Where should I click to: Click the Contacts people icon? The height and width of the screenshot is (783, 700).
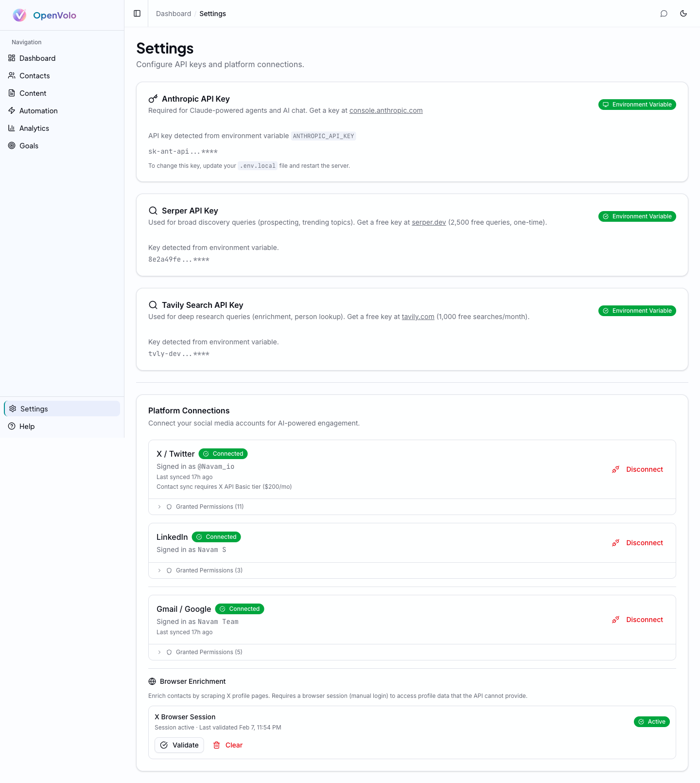click(x=12, y=76)
